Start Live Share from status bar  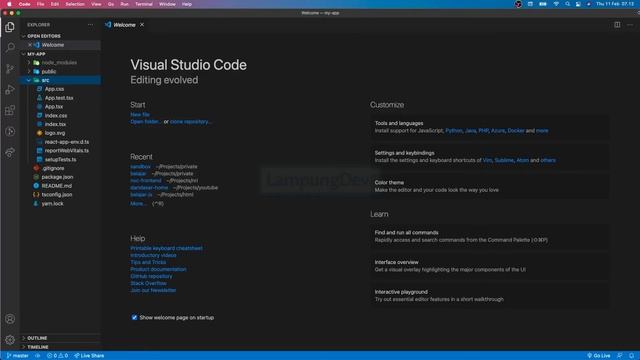click(x=89, y=356)
